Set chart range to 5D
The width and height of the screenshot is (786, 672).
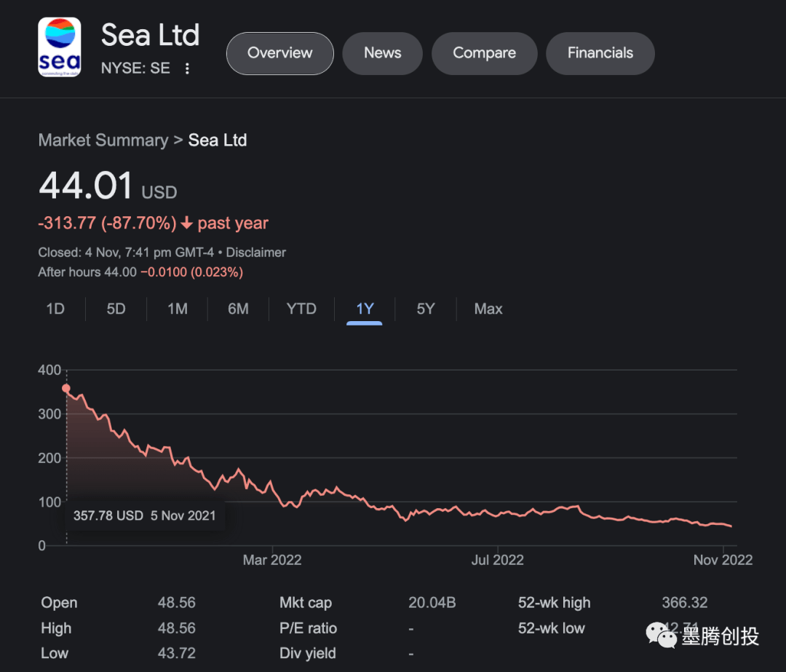click(x=116, y=309)
